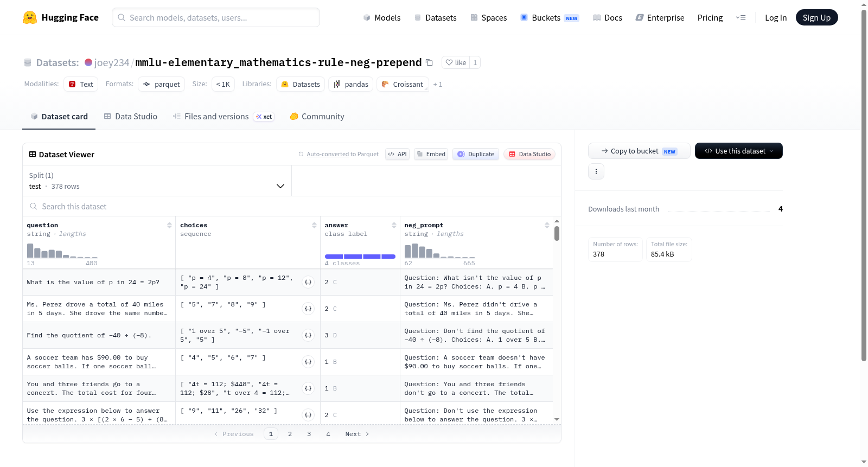Expand JSON view for the "p = 4" choices row

click(308, 282)
